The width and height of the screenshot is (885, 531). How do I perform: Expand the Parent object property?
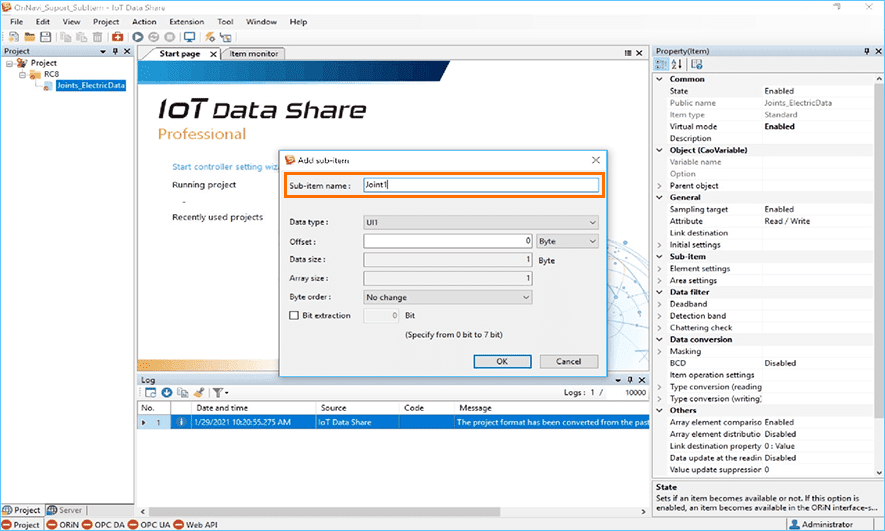(659, 186)
